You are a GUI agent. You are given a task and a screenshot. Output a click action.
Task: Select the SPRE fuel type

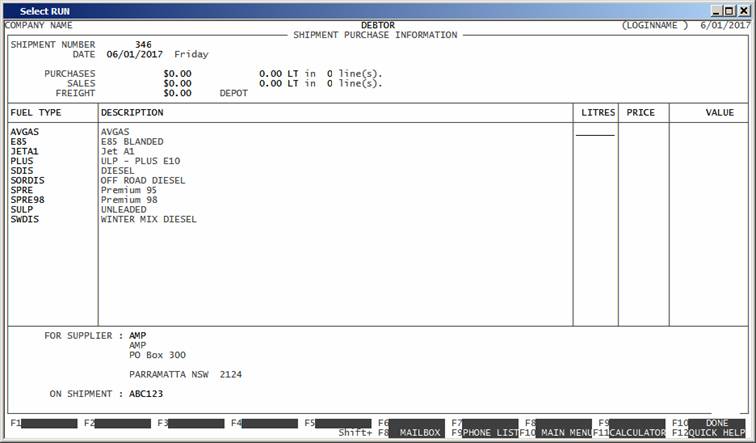coord(22,190)
